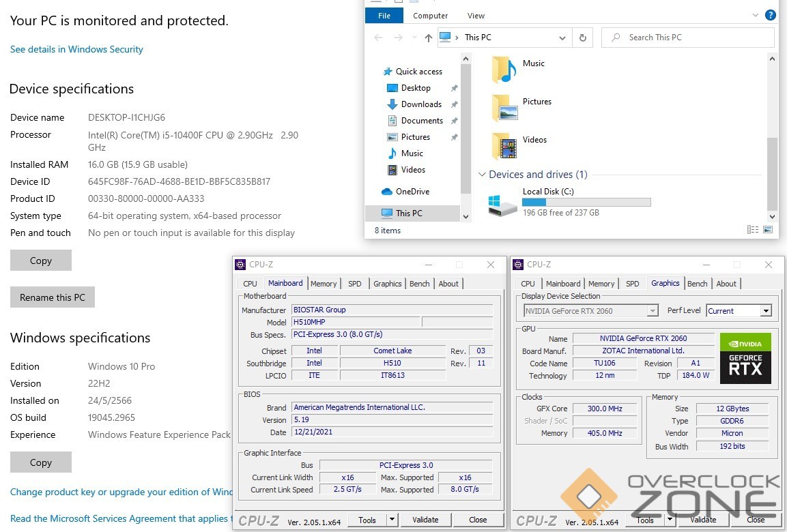
Task: Switch to the SPD tab in CPU-Z Mainboard window
Action: (x=354, y=284)
